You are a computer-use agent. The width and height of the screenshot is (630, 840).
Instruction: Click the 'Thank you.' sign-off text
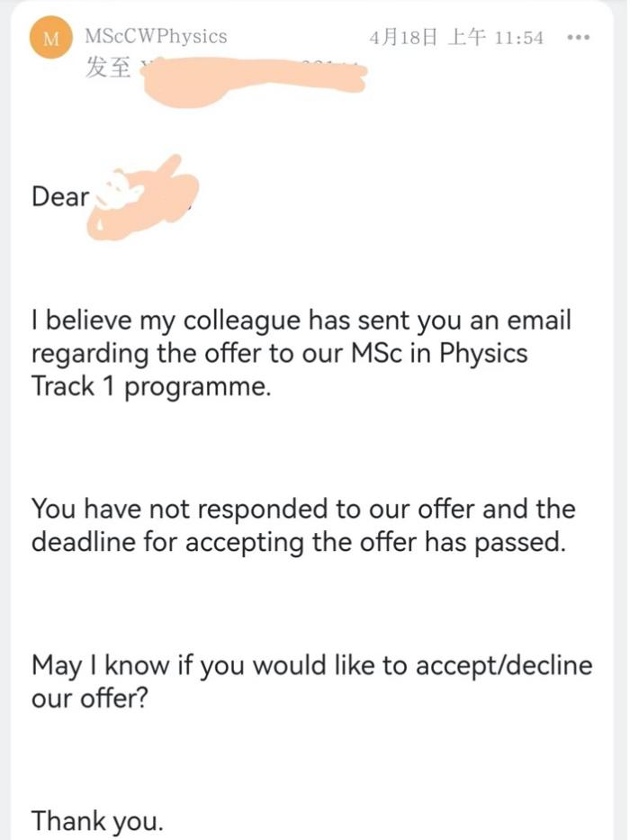tap(97, 821)
